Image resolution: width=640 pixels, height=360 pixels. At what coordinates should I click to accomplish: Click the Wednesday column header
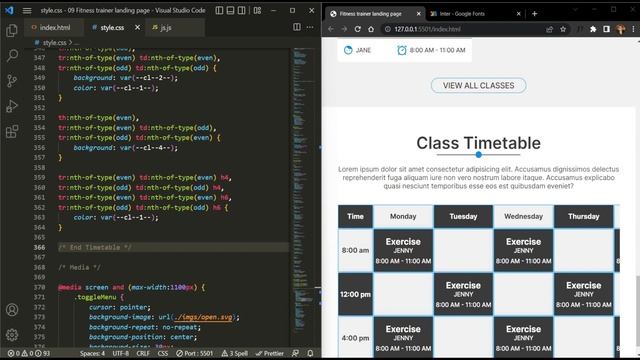tap(523, 216)
